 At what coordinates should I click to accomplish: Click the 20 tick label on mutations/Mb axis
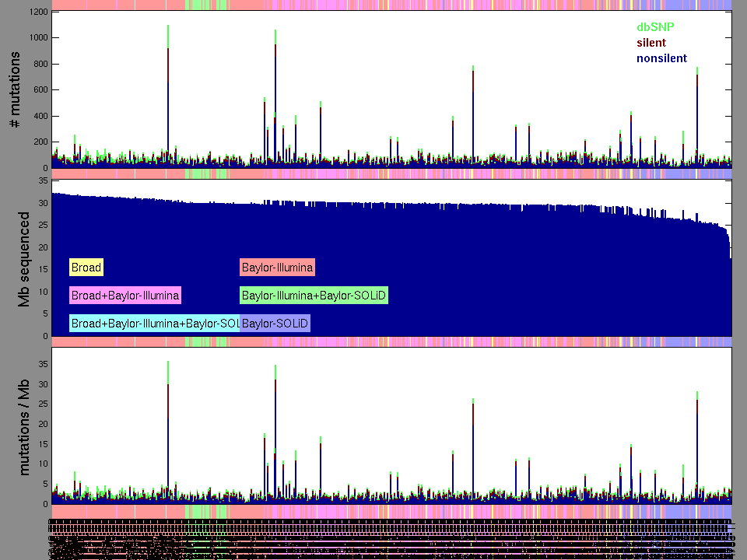click(43, 424)
